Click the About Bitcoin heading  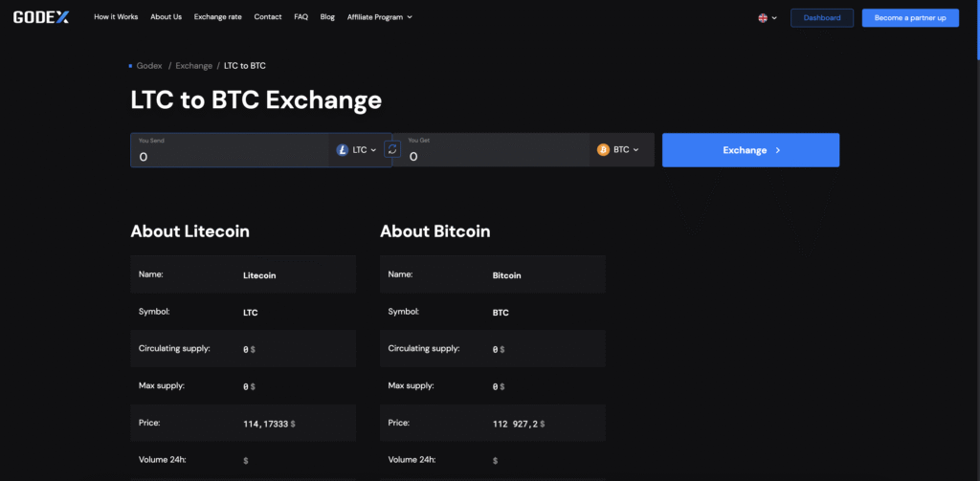pyautogui.click(x=435, y=231)
